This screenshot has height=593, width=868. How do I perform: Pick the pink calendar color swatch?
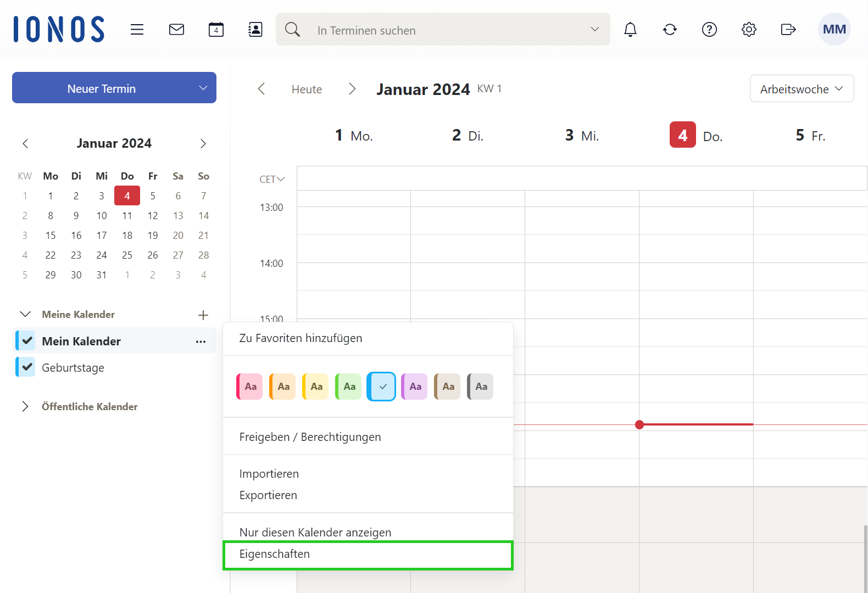click(x=249, y=387)
